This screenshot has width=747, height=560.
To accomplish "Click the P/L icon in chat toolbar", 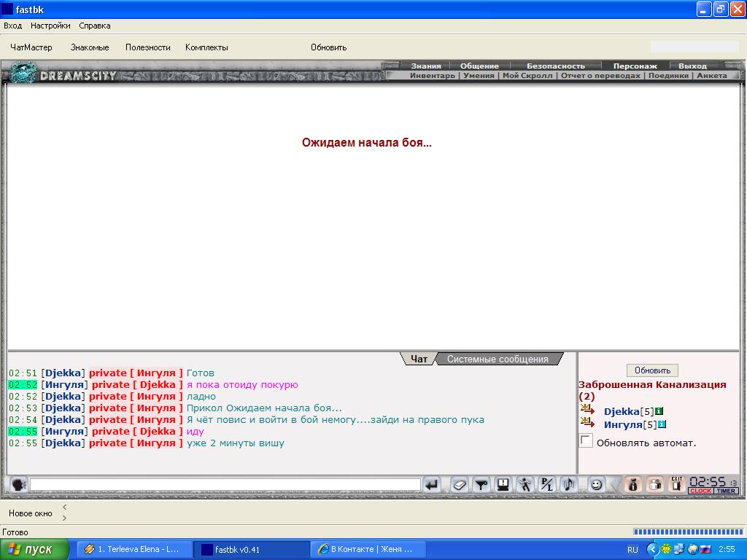I will coord(547,485).
